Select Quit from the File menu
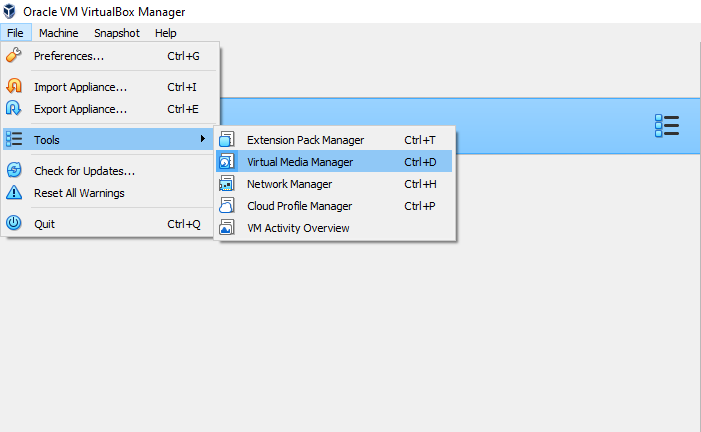Viewport: 701px width, 432px height. click(110, 224)
